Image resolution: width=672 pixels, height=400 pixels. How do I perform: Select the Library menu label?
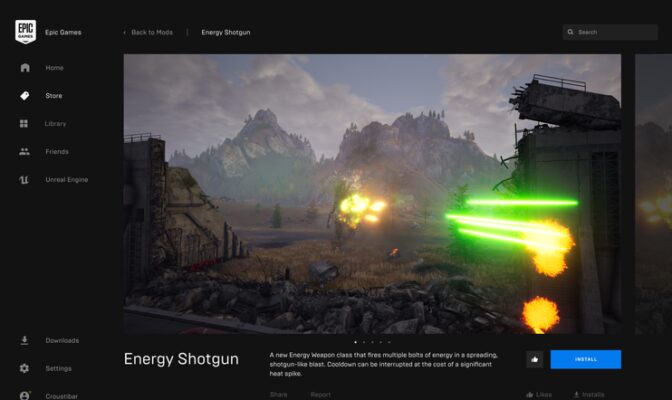pos(56,124)
